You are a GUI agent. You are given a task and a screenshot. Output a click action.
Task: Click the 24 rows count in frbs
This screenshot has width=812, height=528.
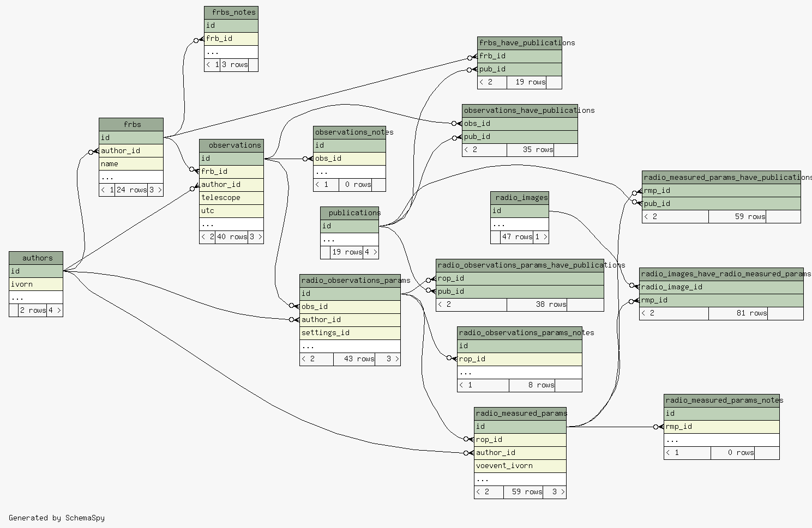coord(131,190)
